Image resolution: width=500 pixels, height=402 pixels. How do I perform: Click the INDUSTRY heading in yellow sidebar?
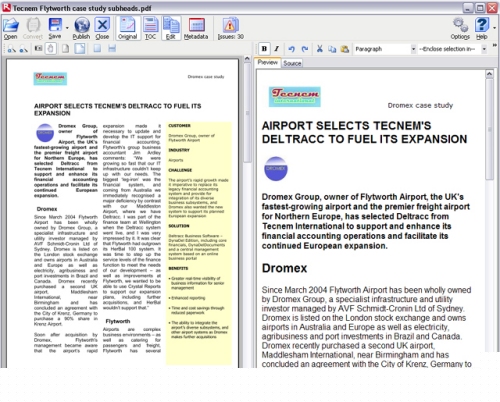pos(179,150)
